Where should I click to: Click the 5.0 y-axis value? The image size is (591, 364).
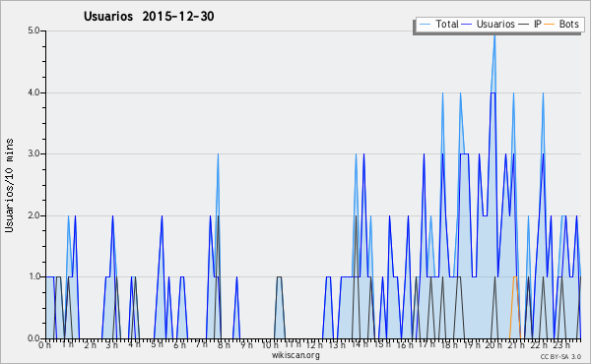point(33,30)
